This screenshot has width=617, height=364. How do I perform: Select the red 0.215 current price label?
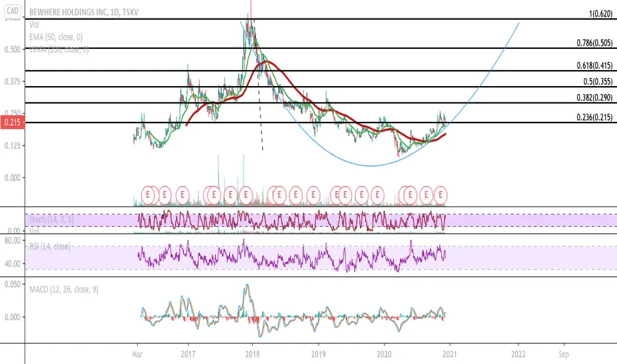(12, 122)
